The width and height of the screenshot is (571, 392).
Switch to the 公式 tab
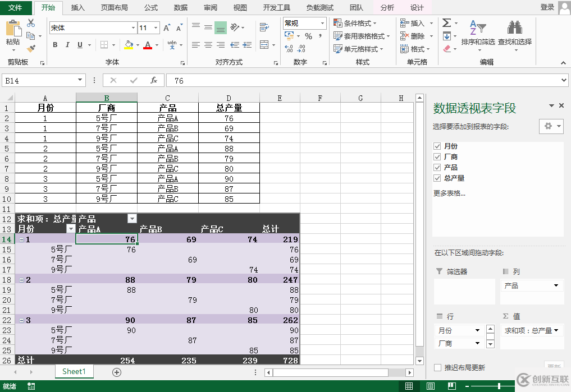click(x=151, y=7)
